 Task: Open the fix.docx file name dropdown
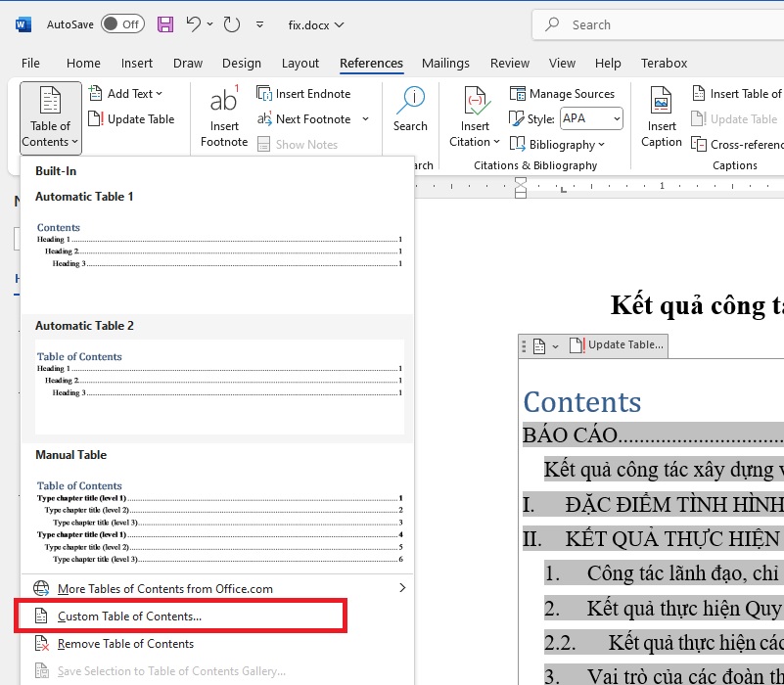[316, 25]
